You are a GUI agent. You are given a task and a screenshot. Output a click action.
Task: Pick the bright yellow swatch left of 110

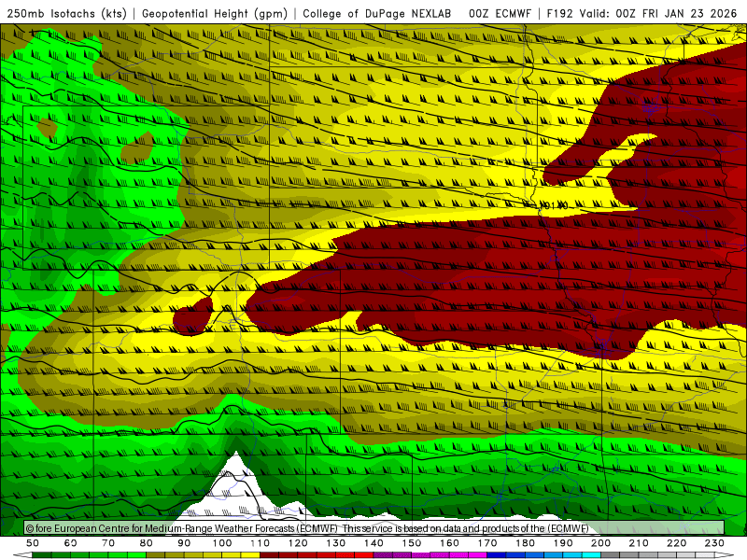pos(250,555)
